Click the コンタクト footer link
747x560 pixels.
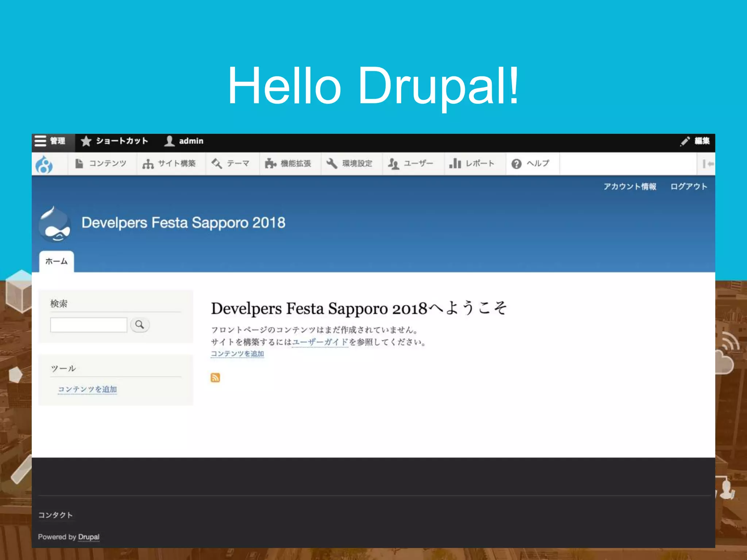tap(55, 515)
